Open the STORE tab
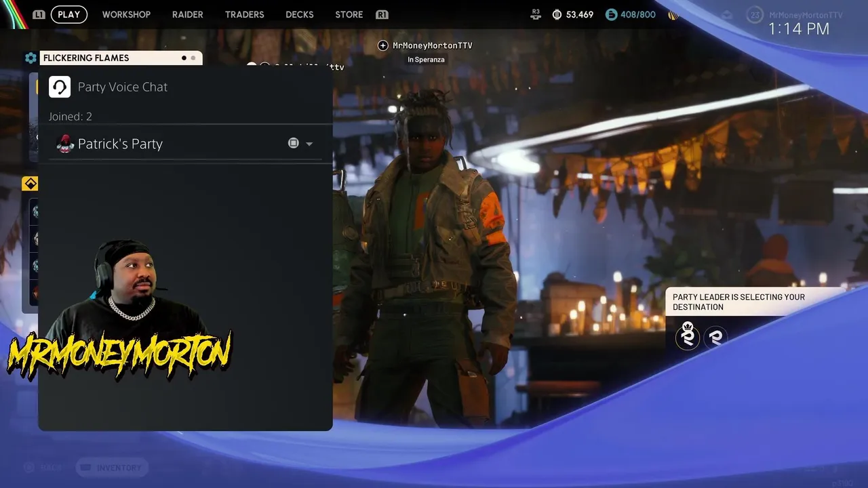 [x=349, y=14]
